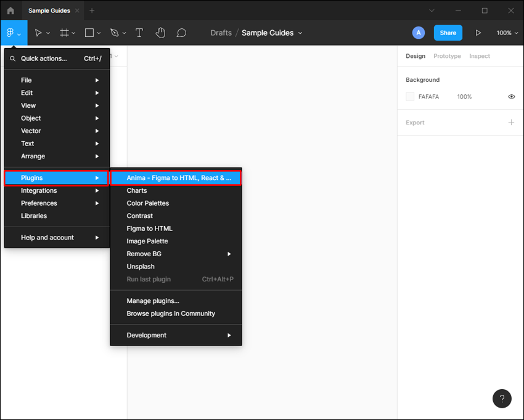Enable the Background color checkbox
524x420 pixels.
(410, 97)
